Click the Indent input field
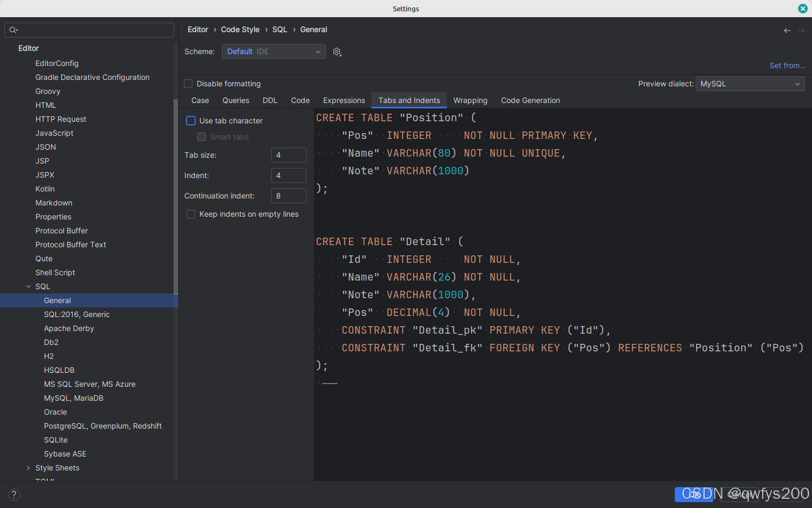Screen dimensions: 812x508 click(x=289, y=175)
